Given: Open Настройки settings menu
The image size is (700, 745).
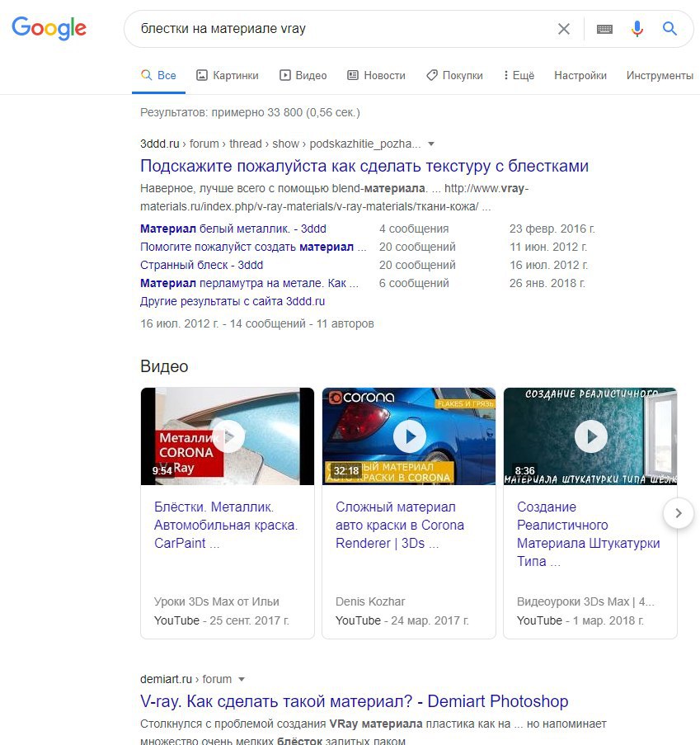Looking at the screenshot, I should pos(580,76).
